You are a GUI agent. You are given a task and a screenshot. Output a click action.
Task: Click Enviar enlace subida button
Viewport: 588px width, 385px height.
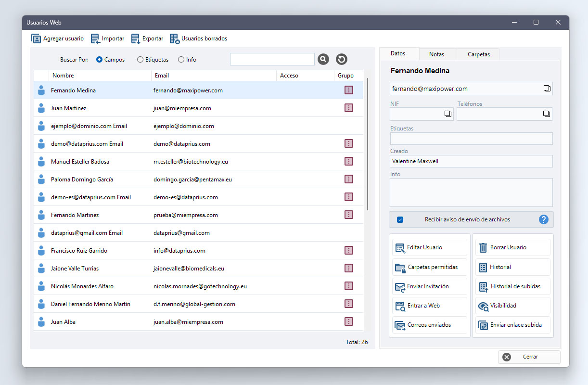513,325
